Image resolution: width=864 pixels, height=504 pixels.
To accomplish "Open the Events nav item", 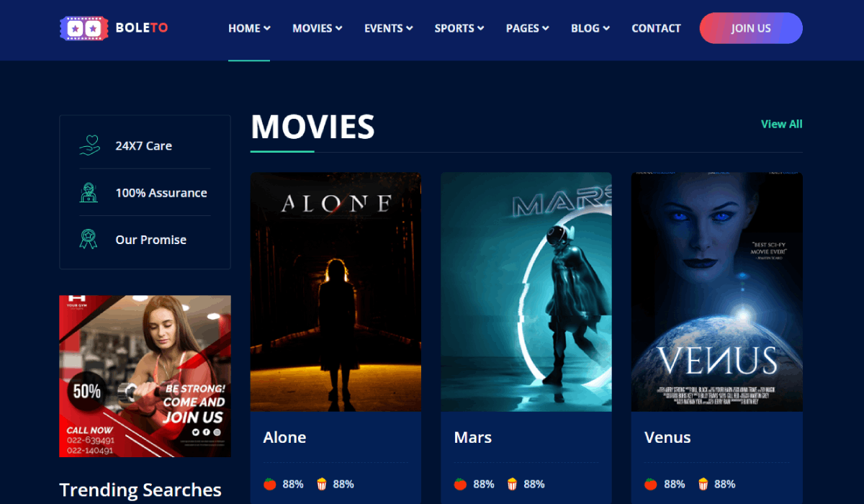I will [389, 28].
